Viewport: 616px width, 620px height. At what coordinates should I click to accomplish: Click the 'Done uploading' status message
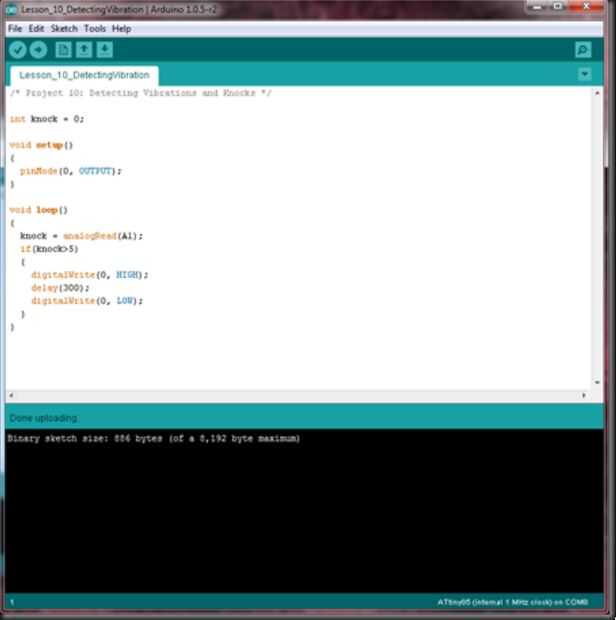[x=43, y=418]
